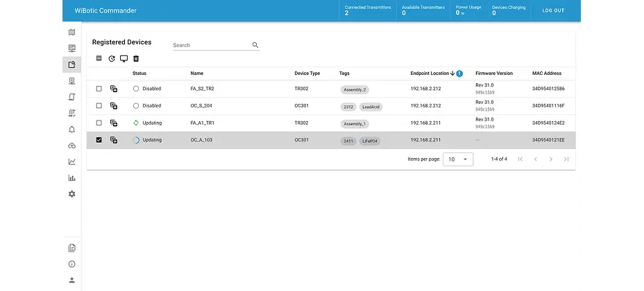
Task: Sort by Endpoint Location column header
Action: 430,73
